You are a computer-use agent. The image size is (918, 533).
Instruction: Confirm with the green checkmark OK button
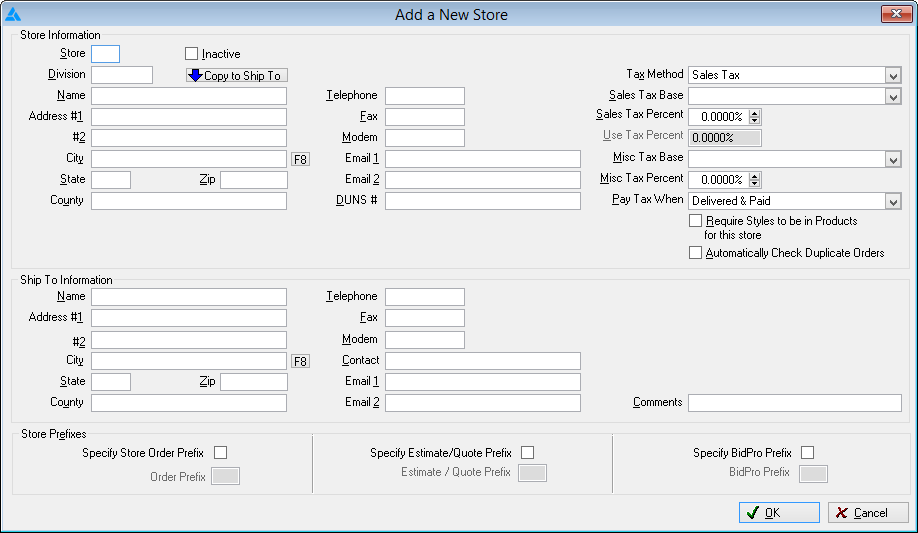tap(779, 512)
